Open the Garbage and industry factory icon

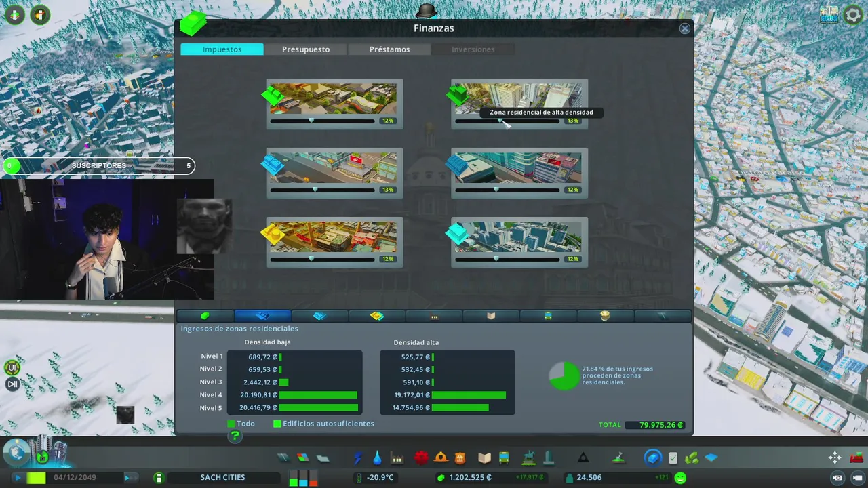[x=397, y=459]
